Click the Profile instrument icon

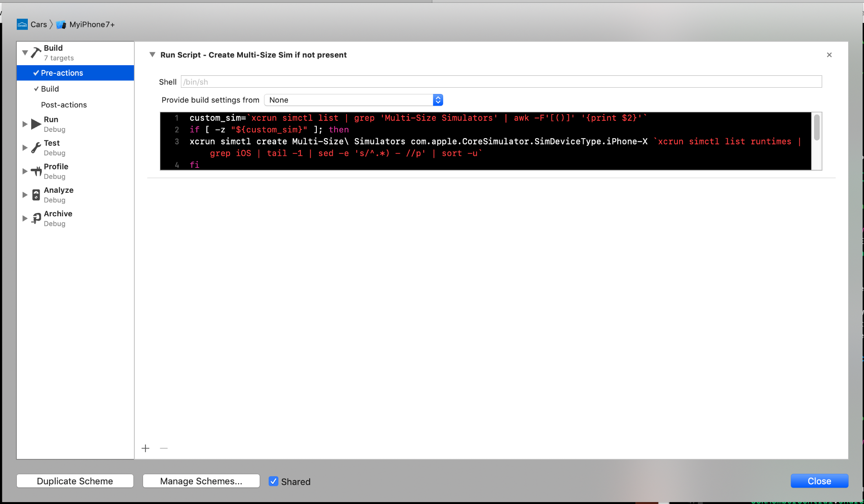(36, 171)
